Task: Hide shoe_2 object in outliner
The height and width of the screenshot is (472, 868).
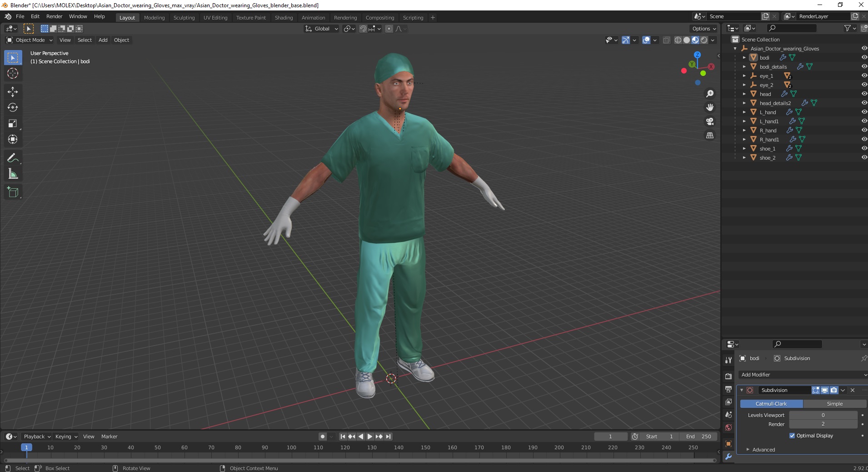Action: coord(864,158)
